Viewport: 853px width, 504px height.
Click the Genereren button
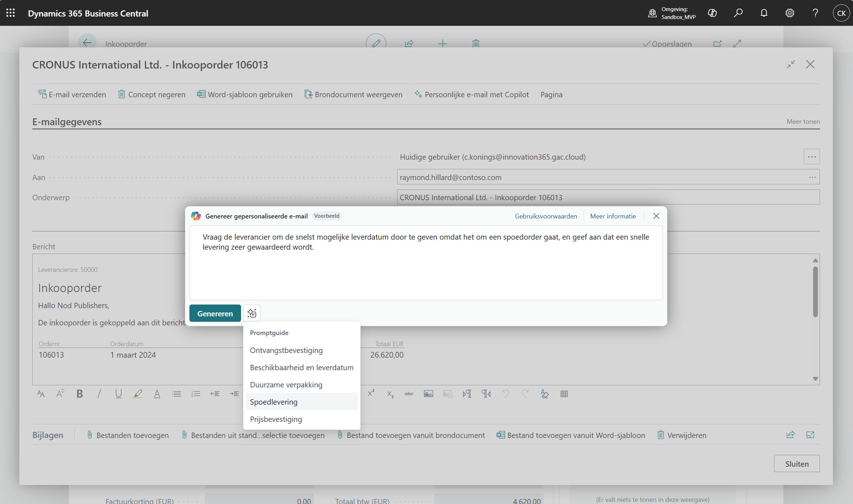[215, 314]
